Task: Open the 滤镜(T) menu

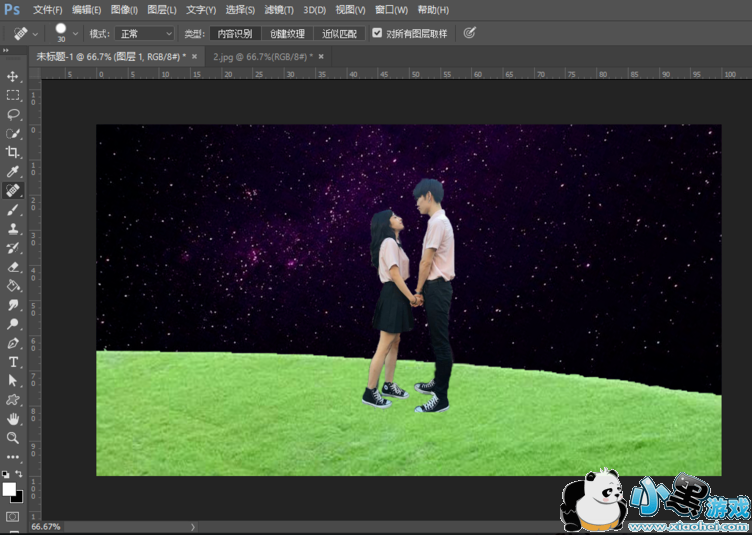Action: click(279, 9)
